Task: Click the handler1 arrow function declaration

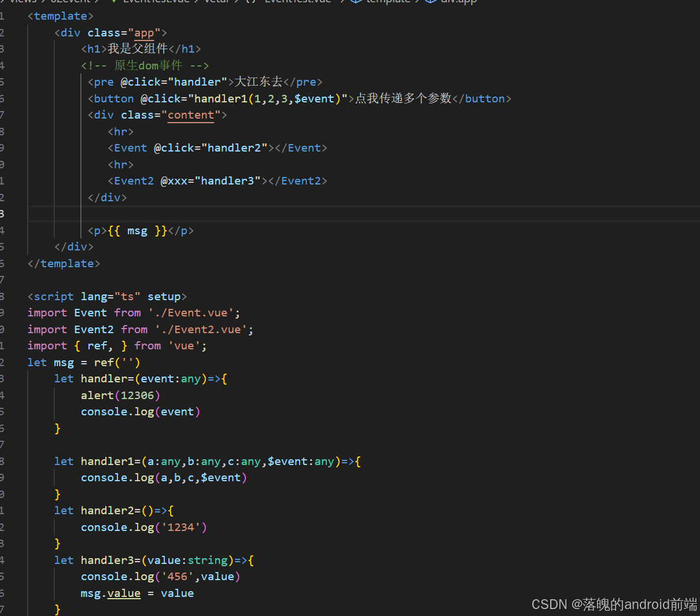Action: pos(208,462)
